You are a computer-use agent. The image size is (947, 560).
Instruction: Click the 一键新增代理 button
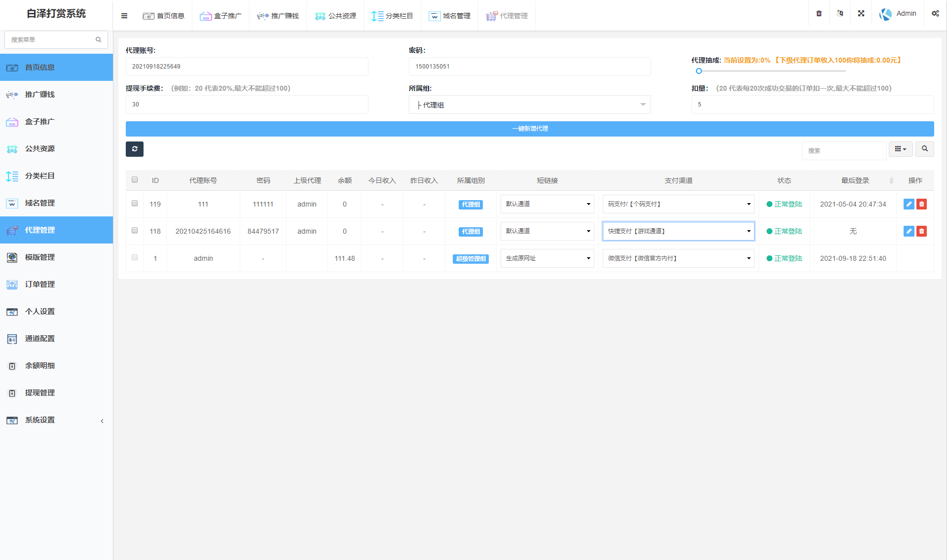pyautogui.click(x=529, y=129)
